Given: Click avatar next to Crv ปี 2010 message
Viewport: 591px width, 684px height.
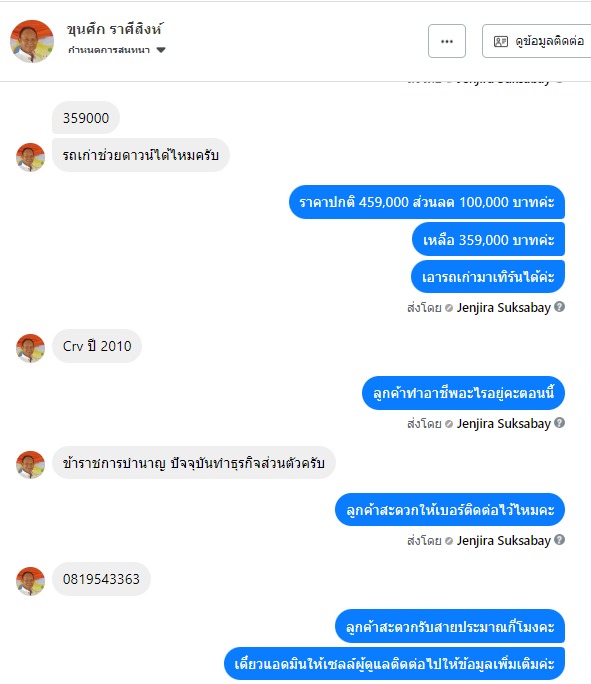Looking at the screenshot, I should (x=31, y=348).
